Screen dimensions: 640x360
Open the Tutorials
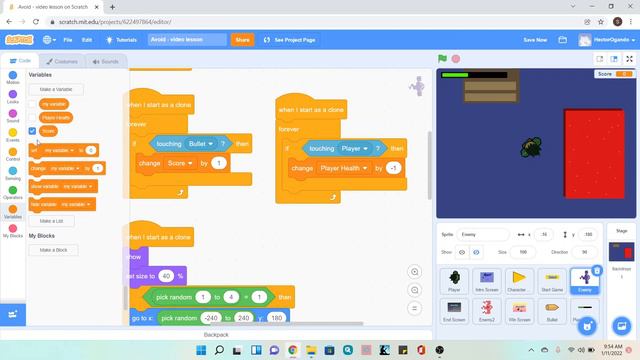(x=122, y=40)
